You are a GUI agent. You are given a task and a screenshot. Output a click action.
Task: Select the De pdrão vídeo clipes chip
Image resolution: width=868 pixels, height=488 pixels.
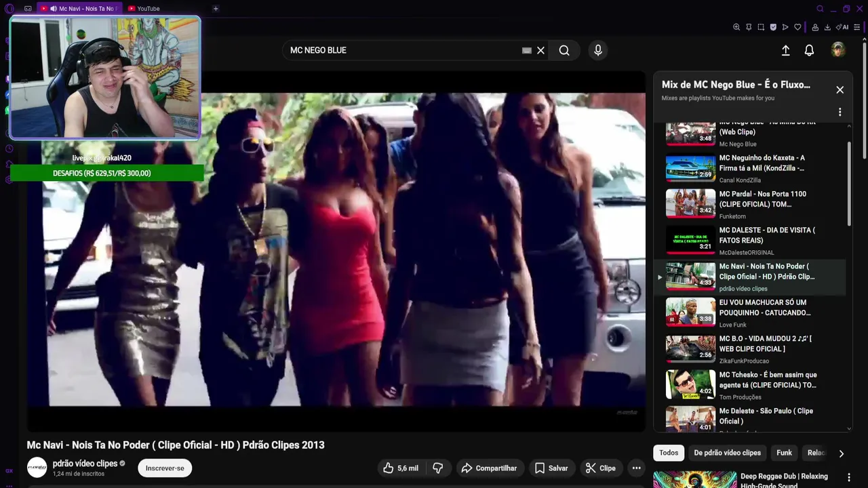727,453
